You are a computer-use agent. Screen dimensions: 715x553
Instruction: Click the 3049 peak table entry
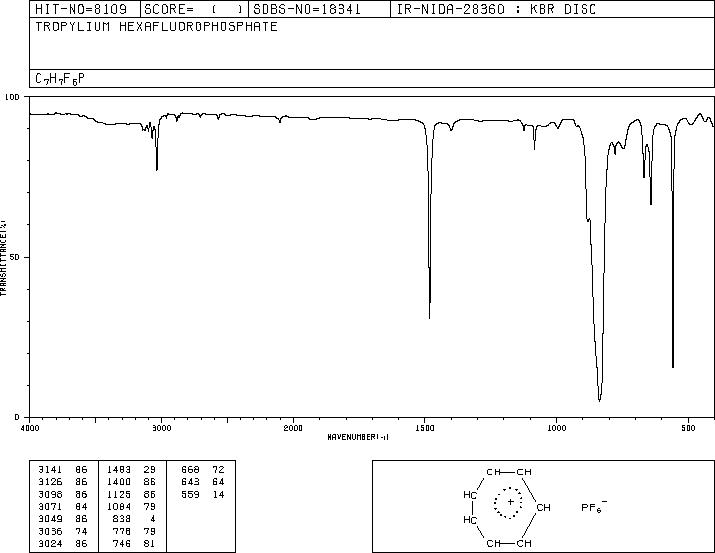[50, 519]
